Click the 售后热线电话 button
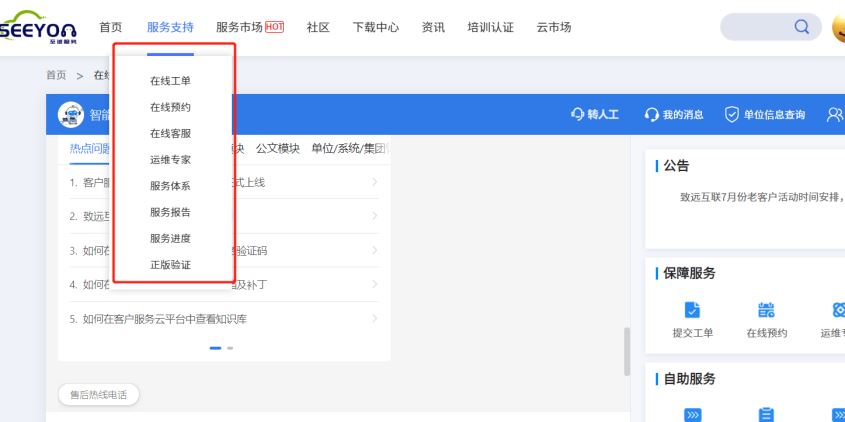 click(x=98, y=395)
